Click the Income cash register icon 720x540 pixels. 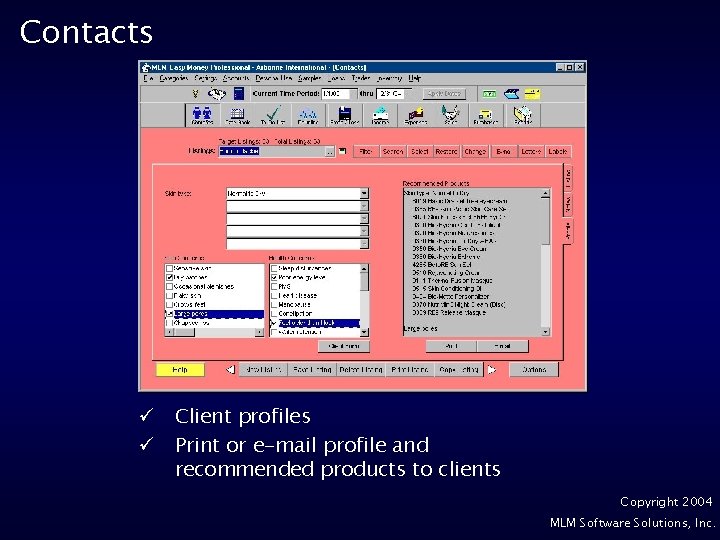click(380, 115)
